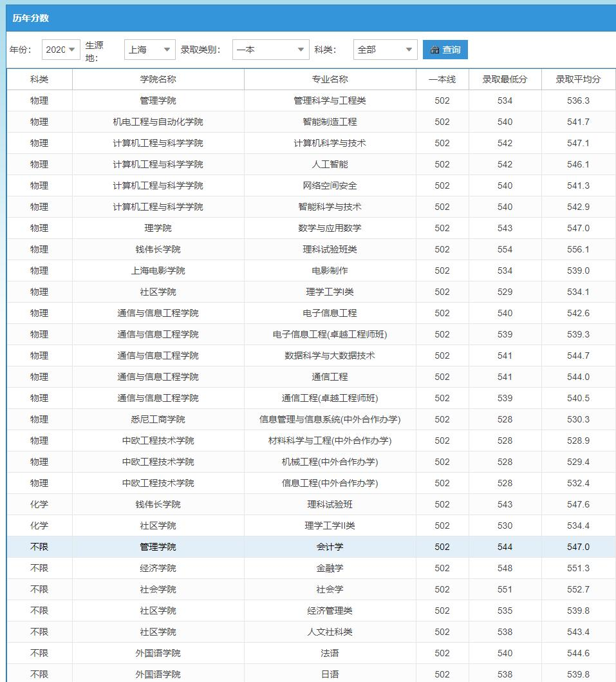Click the 查询 search button
This screenshot has height=682, width=616.
[445, 50]
